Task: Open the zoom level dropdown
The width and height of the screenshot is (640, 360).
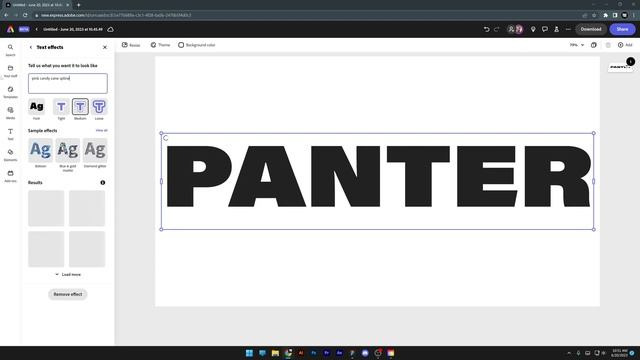Action: point(577,45)
